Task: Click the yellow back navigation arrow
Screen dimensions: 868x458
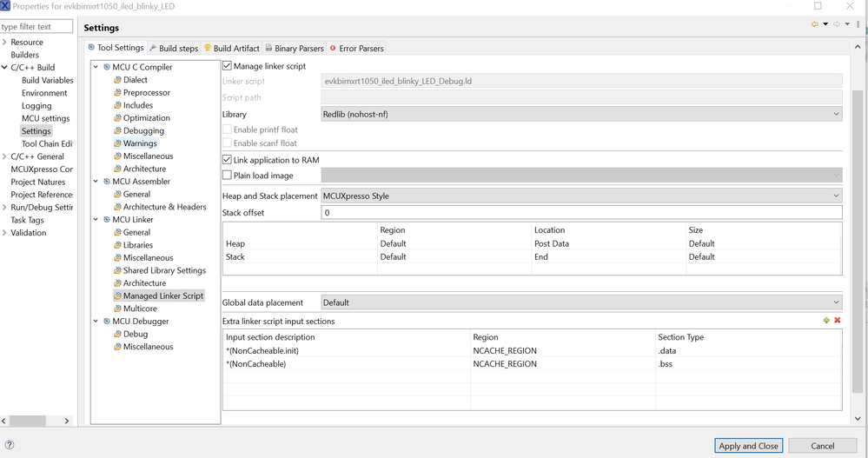Action: [815, 24]
